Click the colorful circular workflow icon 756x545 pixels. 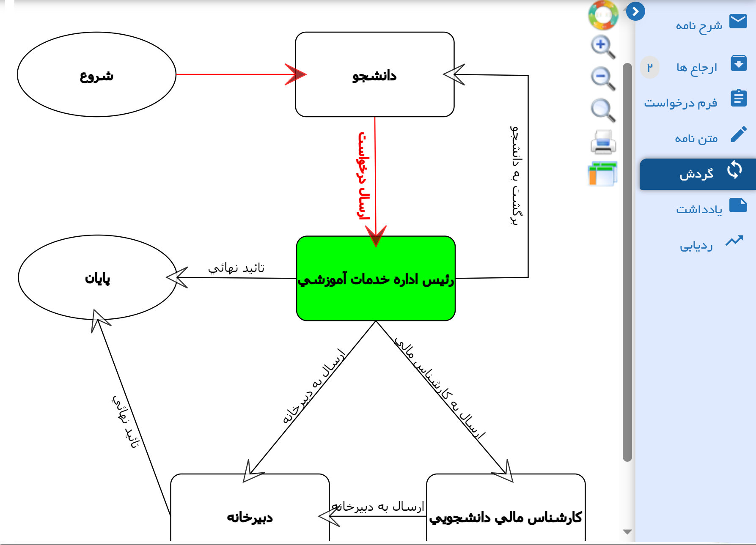(603, 15)
